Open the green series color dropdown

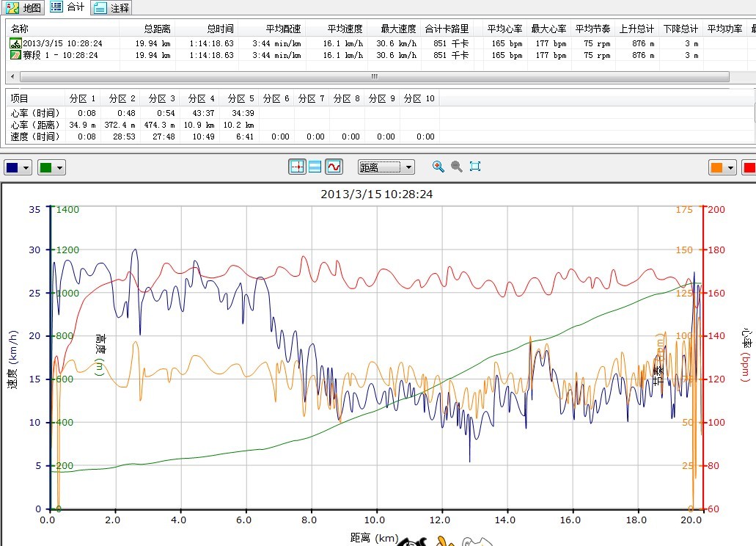(51, 167)
